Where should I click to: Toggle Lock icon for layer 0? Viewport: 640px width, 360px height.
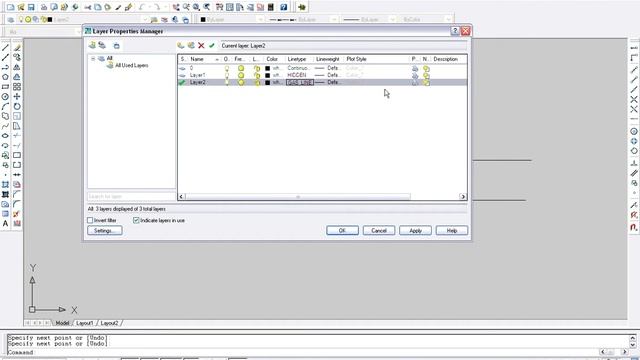[x=257, y=69]
